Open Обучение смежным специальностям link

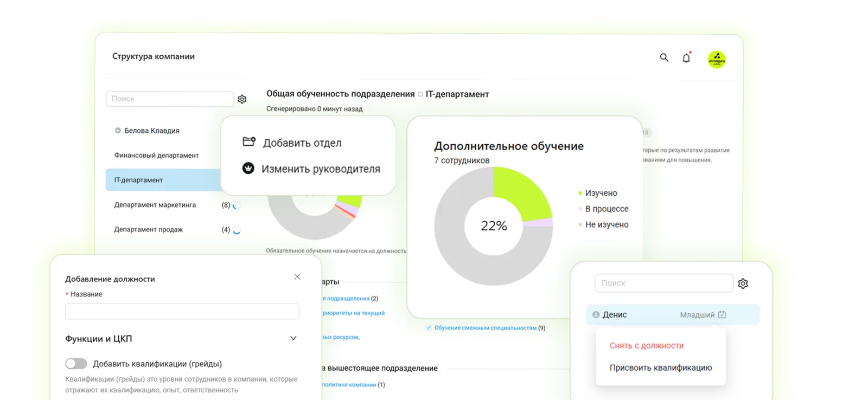click(x=485, y=328)
